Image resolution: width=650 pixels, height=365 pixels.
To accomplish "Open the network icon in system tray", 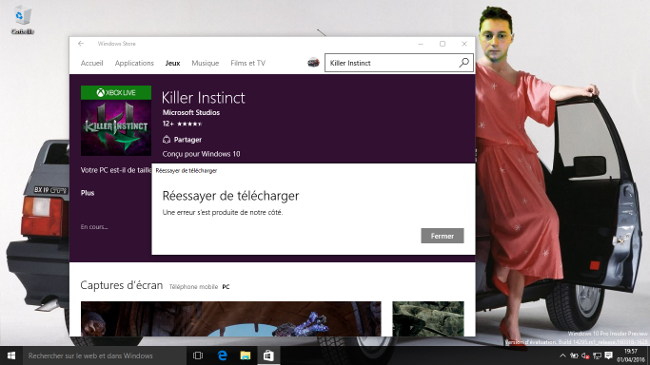I will click(597, 355).
